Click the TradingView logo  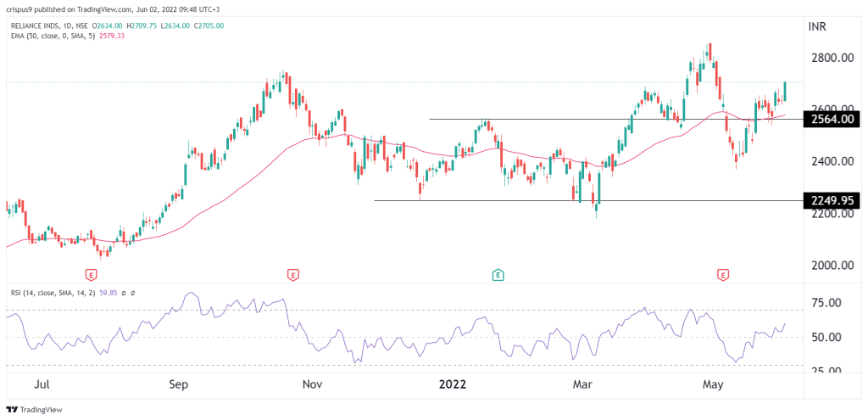coord(34,410)
